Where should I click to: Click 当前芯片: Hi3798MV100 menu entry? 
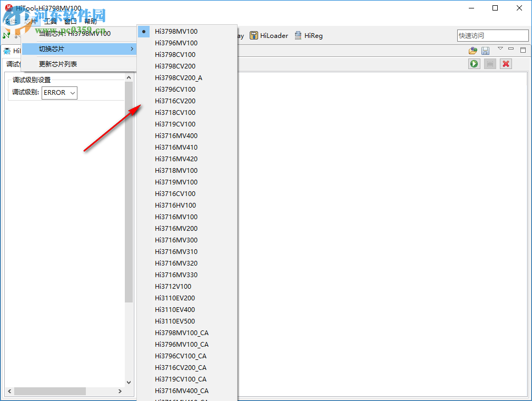[79, 34]
